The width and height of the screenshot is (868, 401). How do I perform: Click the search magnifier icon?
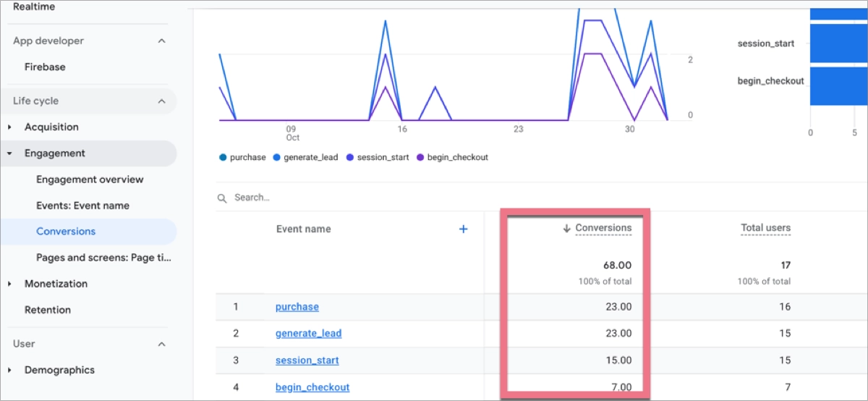(223, 198)
